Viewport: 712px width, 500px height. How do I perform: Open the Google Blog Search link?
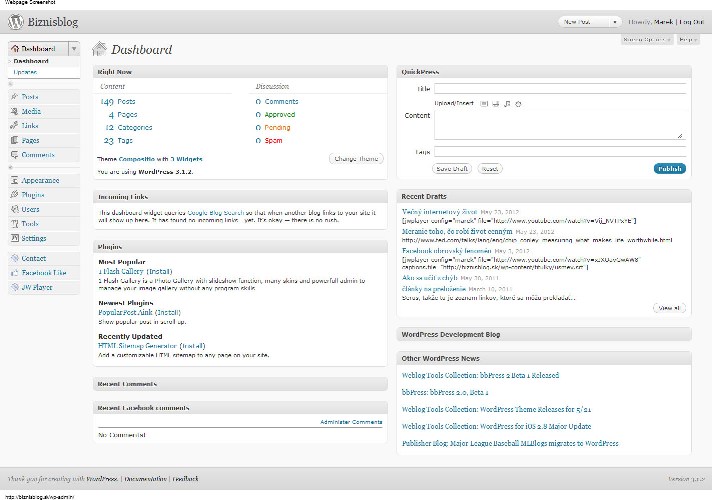[x=216, y=213]
